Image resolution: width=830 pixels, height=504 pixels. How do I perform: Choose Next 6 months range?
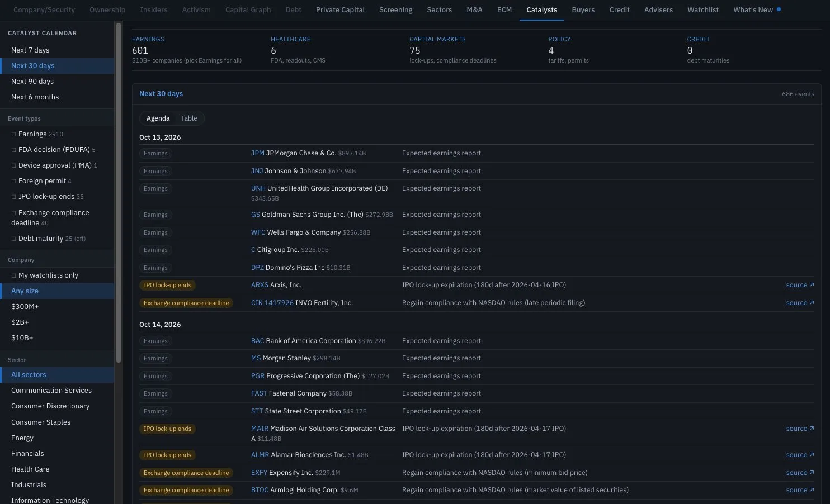pyautogui.click(x=57, y=97)
